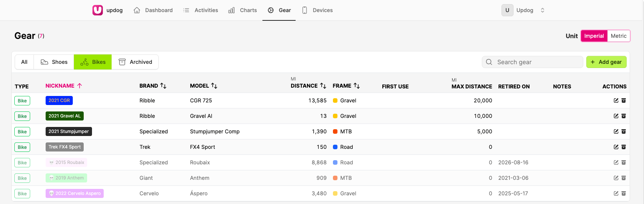
Task: Click the Gear count (7) label
Action: (x=41, y=36)
